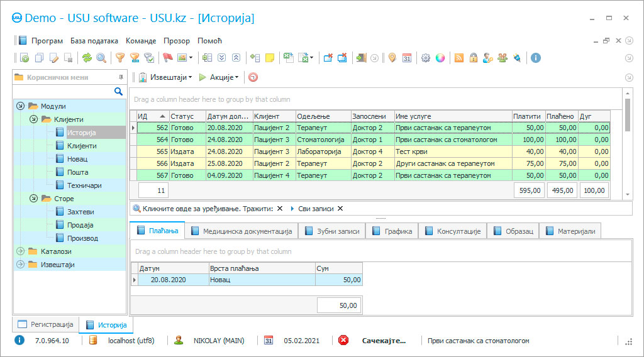Click the blue info icon in toolbar
Screen dimensions: 644x357
[536, 58]
